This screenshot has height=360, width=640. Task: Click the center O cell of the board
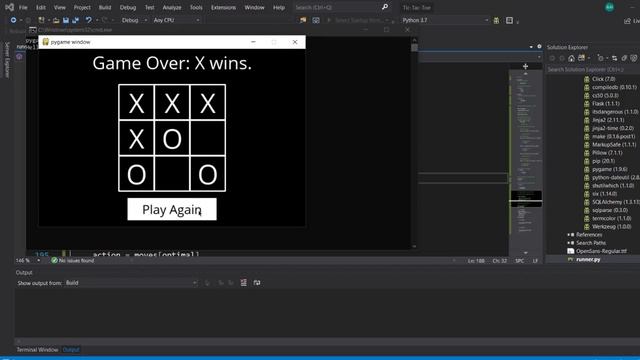[172, 138]
